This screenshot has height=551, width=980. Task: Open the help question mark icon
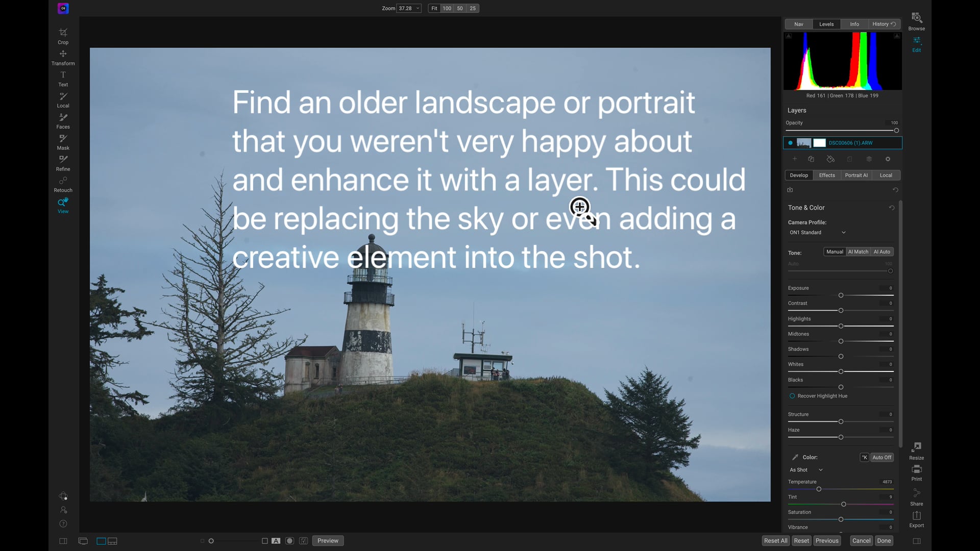pos(63,524)
